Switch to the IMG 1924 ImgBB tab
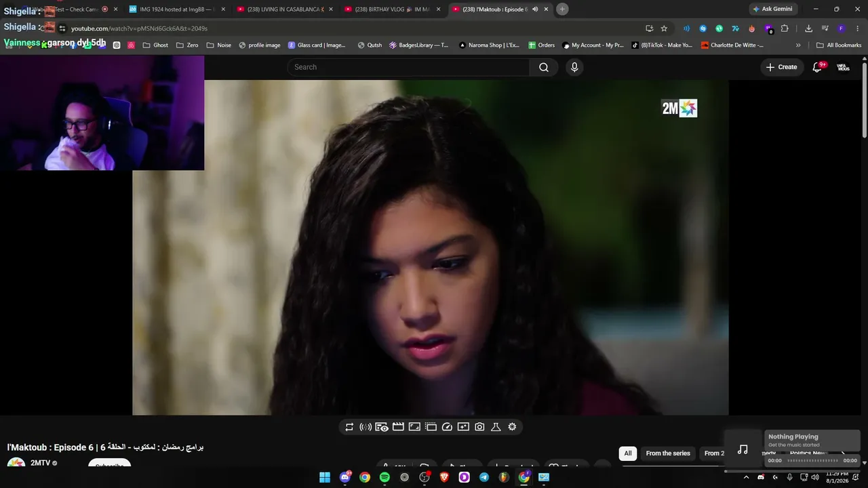This screenshot has height=488, width=868. tap(176, 9)
